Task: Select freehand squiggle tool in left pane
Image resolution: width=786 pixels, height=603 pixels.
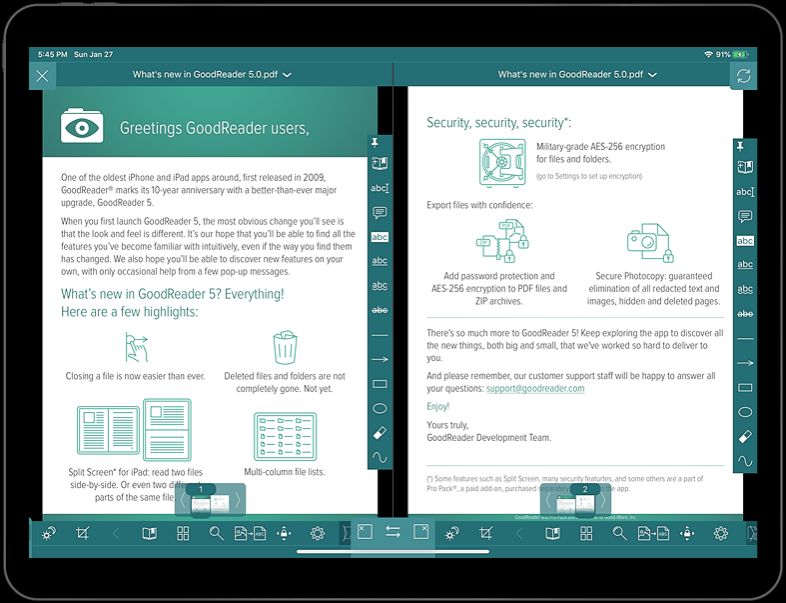Action: [380, 458]
